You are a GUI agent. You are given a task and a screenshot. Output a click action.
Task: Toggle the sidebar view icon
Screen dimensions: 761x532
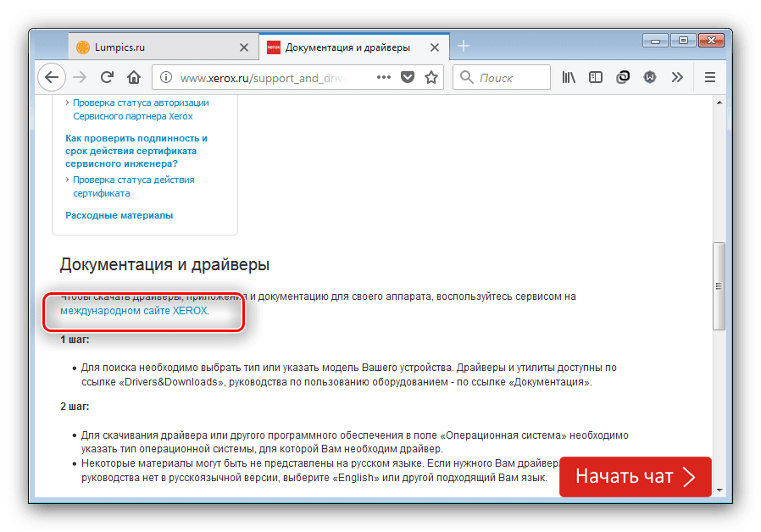click(x=596, y=77)
